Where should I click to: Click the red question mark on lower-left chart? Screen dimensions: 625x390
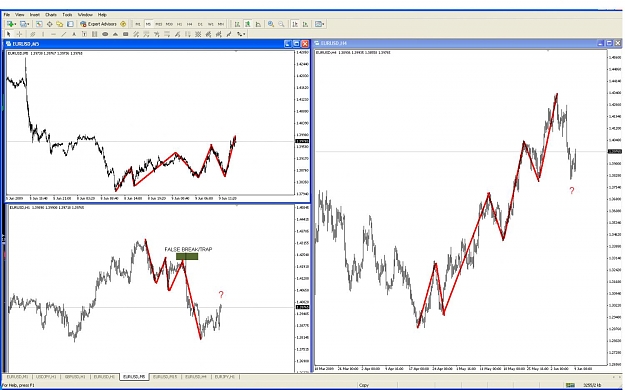coord(221,295)
